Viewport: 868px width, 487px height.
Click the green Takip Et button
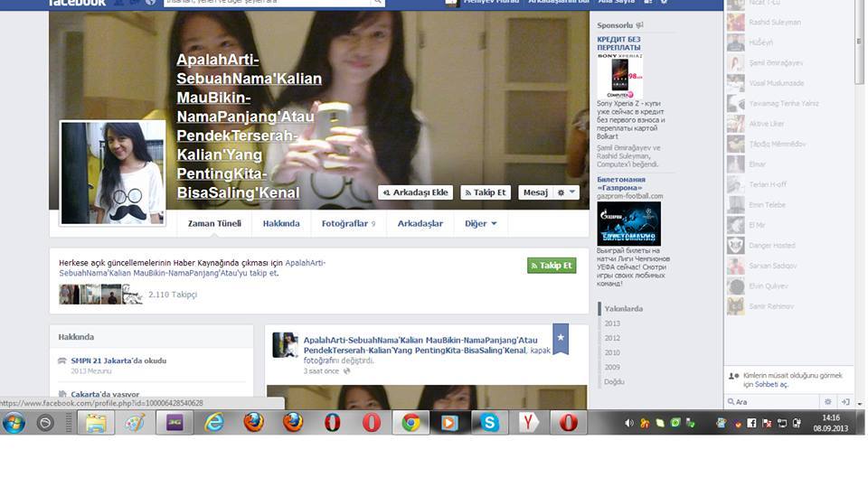tap(552, 266)
